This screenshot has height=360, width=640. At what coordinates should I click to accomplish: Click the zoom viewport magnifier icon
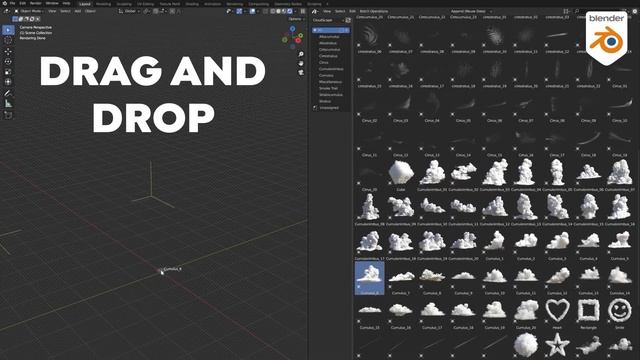click(x=301, y=54)
